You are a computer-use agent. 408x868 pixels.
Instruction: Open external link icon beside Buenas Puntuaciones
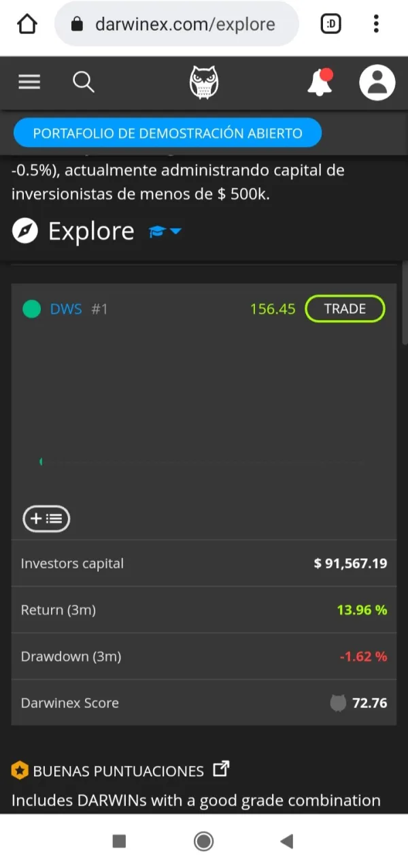click(x=221, y=770)
